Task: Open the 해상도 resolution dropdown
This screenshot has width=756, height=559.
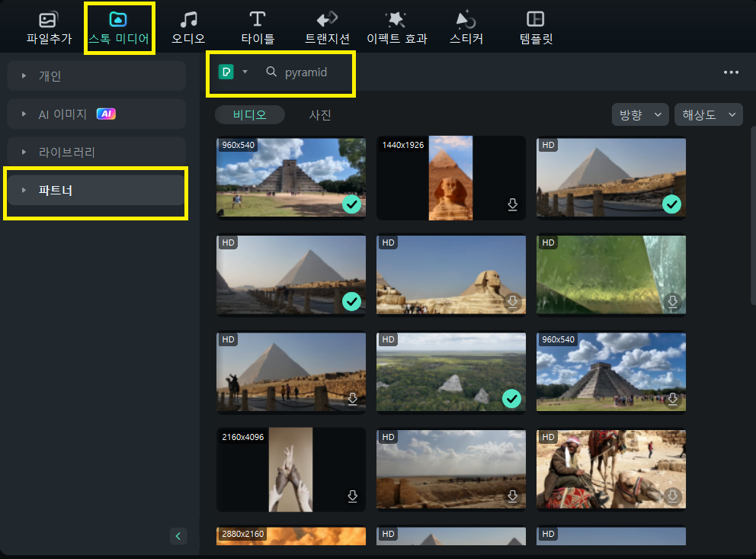Action: click(708, 115)
